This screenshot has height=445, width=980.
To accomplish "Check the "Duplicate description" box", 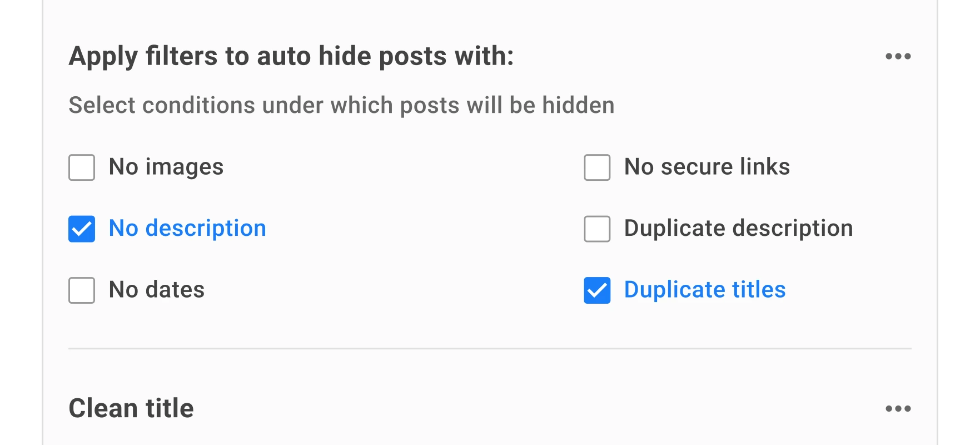I will point(596,228).
